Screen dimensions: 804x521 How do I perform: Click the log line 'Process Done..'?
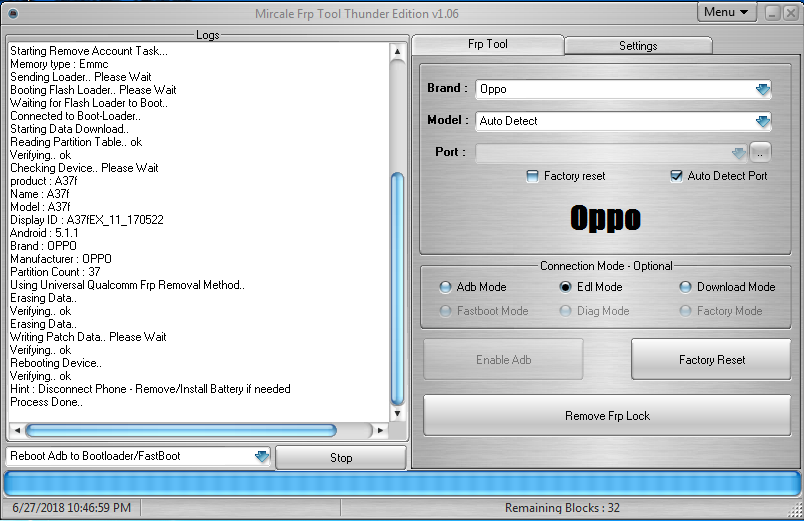click(x=47, y=402)
